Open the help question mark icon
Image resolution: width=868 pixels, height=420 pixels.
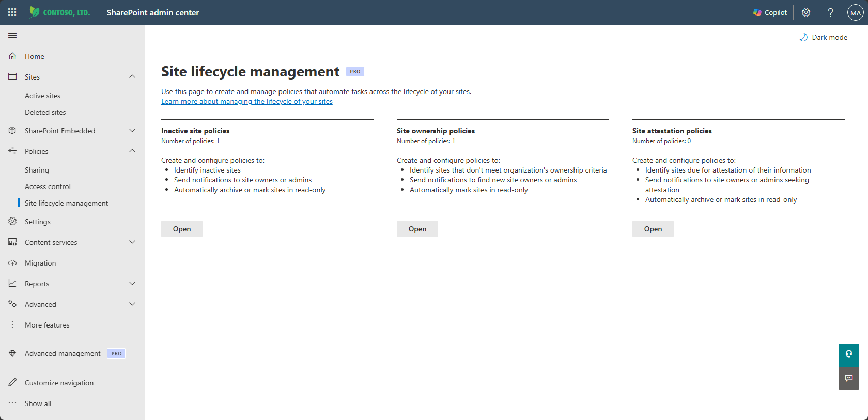830,12
